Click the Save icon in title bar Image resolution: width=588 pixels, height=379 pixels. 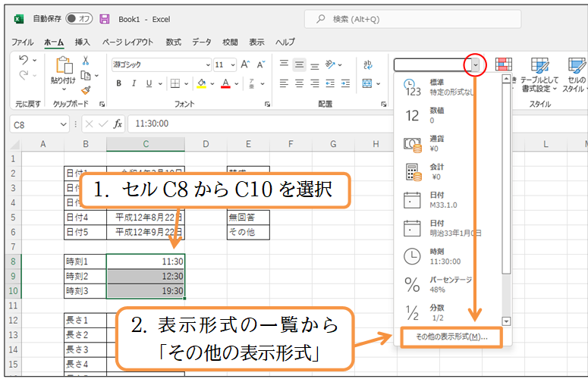click(x=104, y=18)
